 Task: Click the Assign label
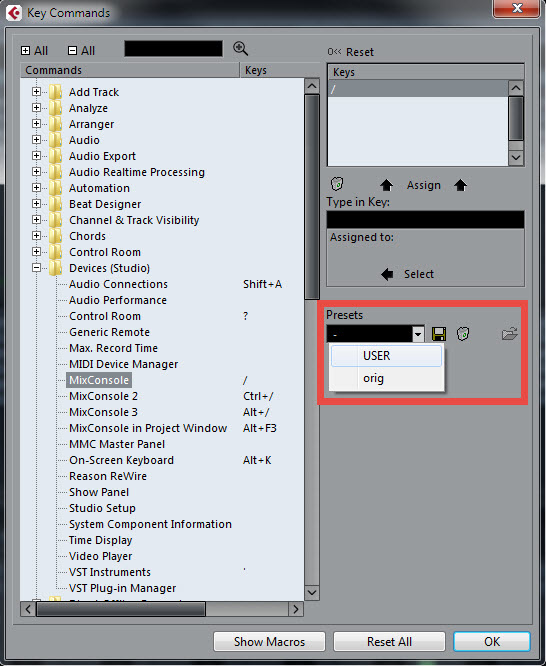click(424, 185)
